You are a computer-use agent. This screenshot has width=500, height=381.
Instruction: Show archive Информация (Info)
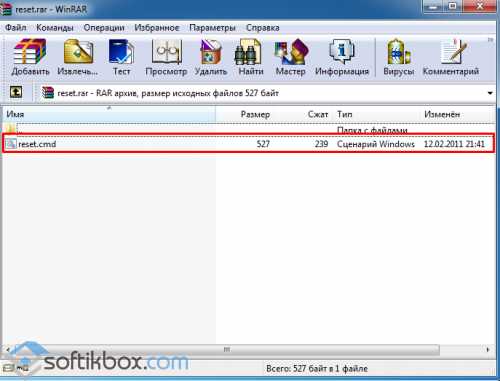[342, 57]
